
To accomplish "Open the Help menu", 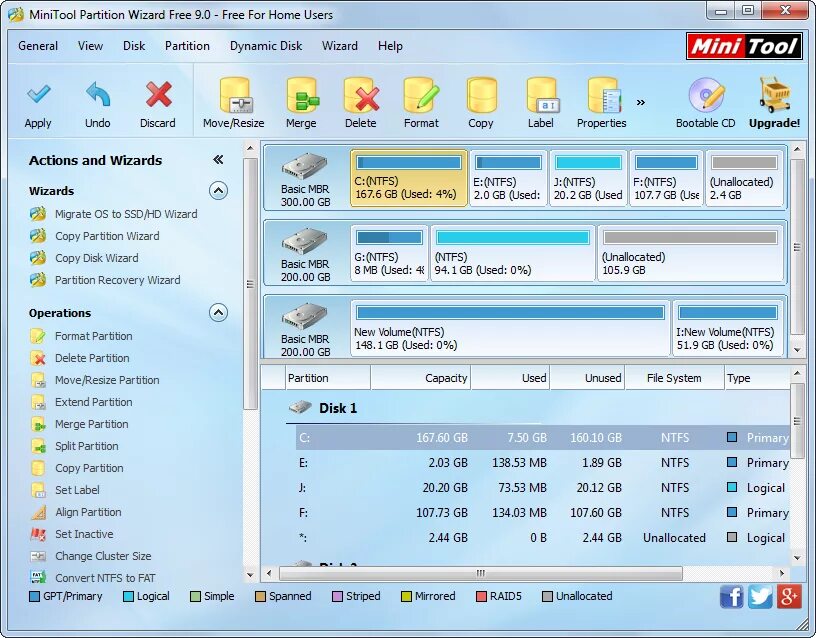I will 390,46.
